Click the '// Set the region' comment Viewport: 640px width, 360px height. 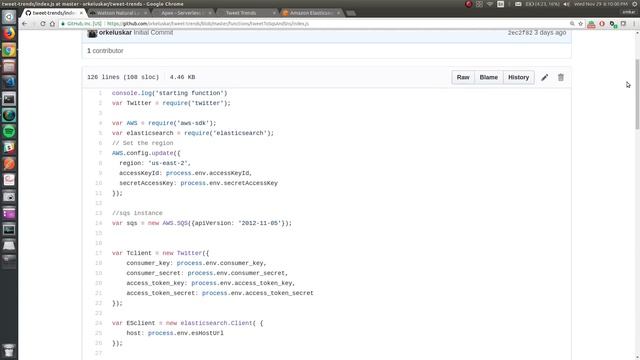coord(142,143)
